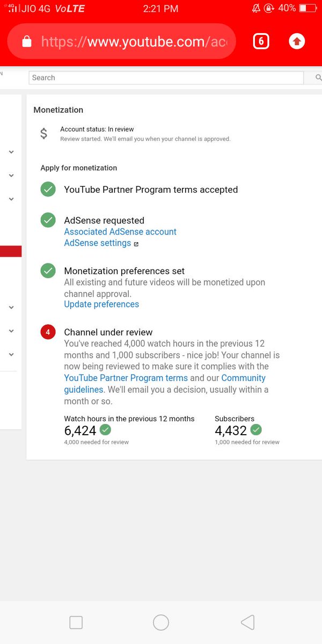Click 'YouTube Partner Program terms accepted' text
Image resolution: width=322 pixels, height=644 pixels.
tap(151, 189)
